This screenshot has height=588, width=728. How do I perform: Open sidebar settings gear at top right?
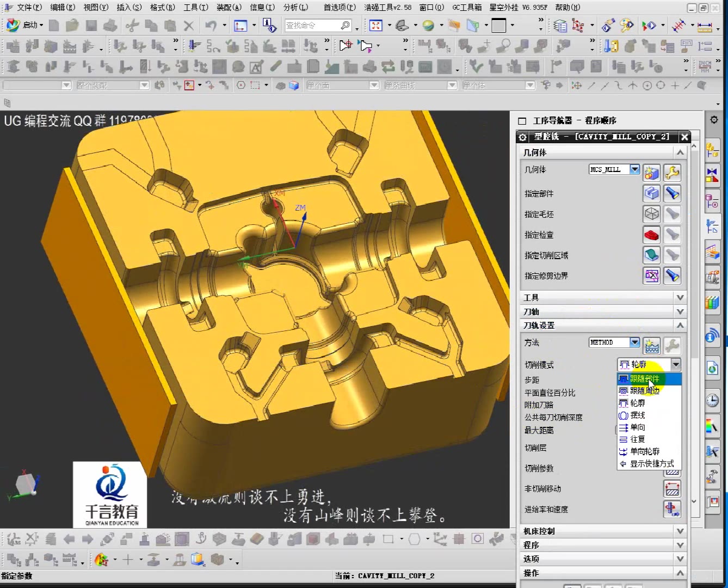714,120
